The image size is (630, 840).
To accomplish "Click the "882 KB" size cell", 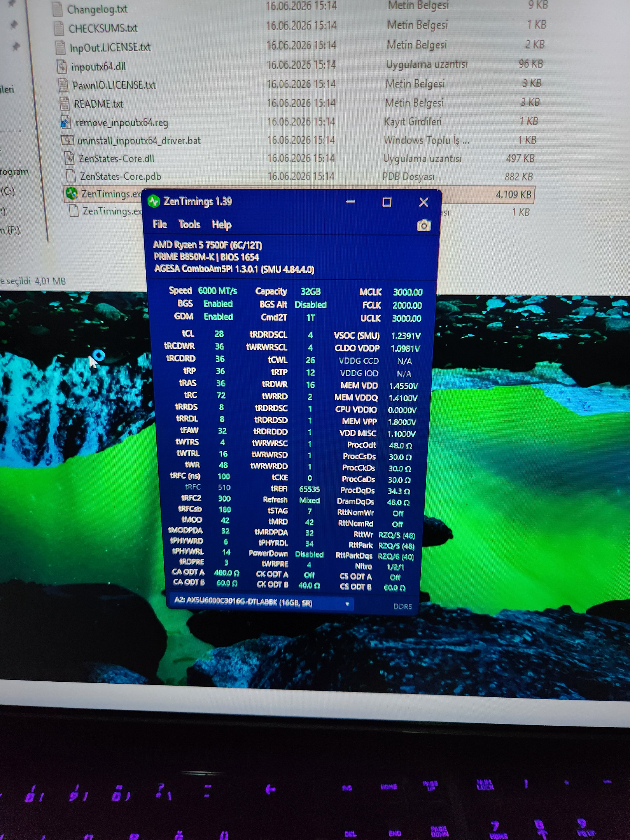I will tap(519, 177).
